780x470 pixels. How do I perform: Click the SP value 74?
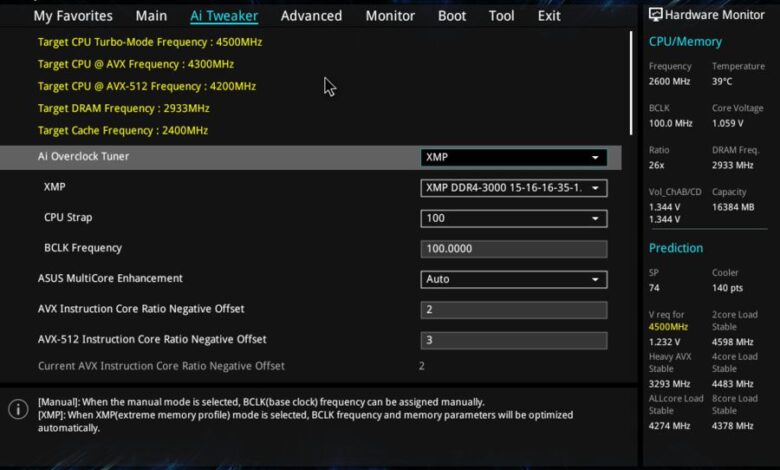pos(654,287)
